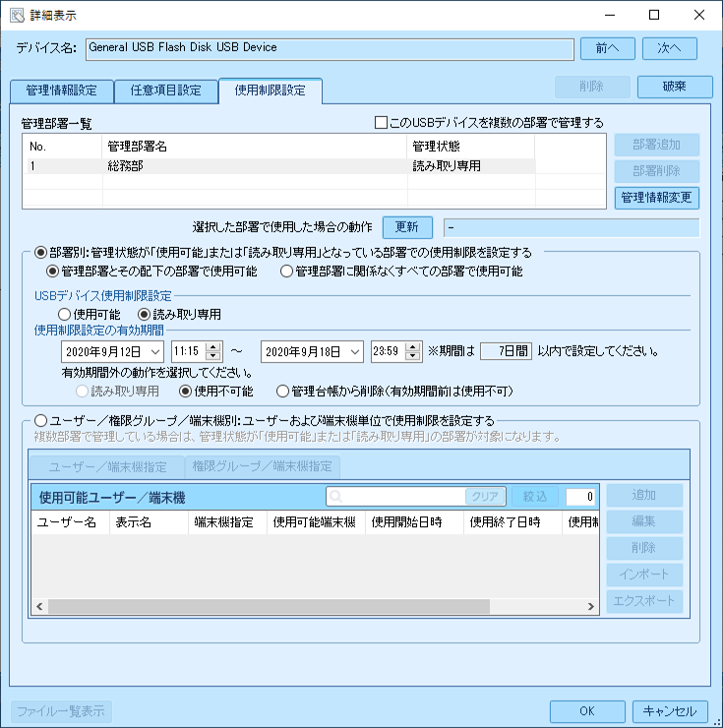
Task: Select 読み取り専用 radio under USBデバイス使用制限設定
Action: [x=144, y=315]
